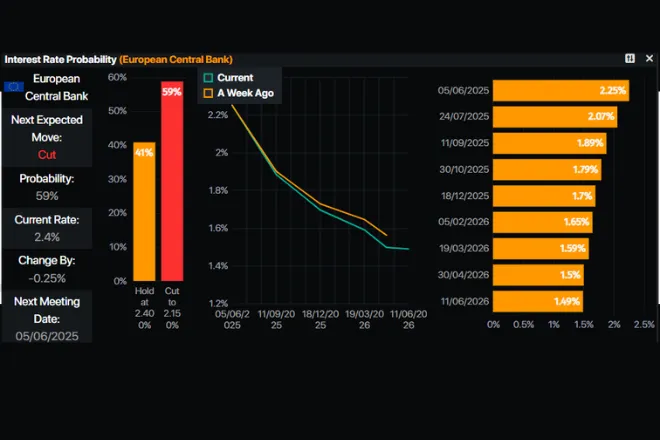
Task: Click the Next Meeting Date '05/06/2025'
Action: coord(47,336)
